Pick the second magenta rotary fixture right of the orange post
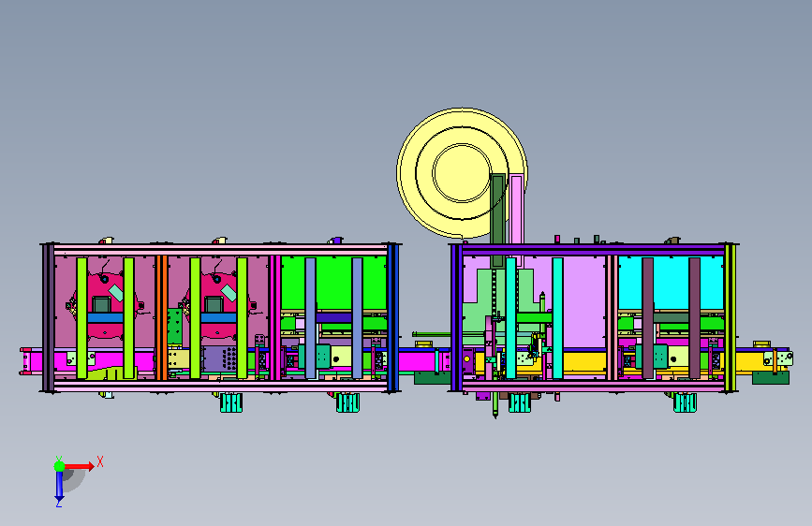This screenshot has width=812, height=526. click(x=218, y=305)
